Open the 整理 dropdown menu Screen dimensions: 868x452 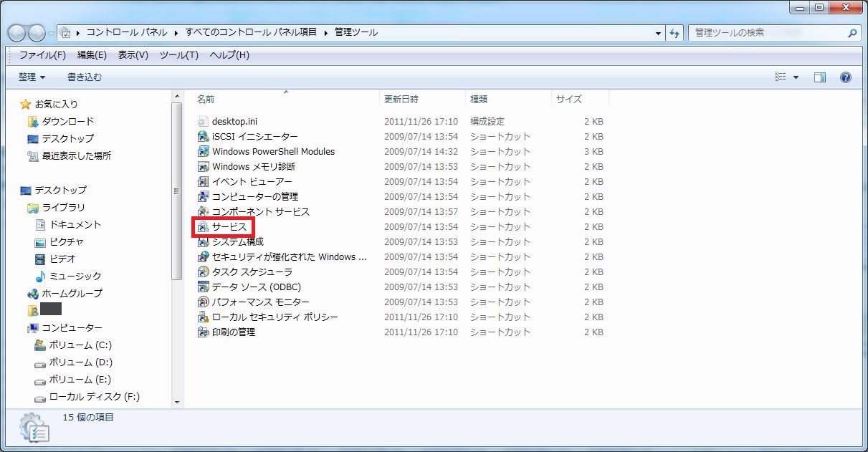click(32, 77)
